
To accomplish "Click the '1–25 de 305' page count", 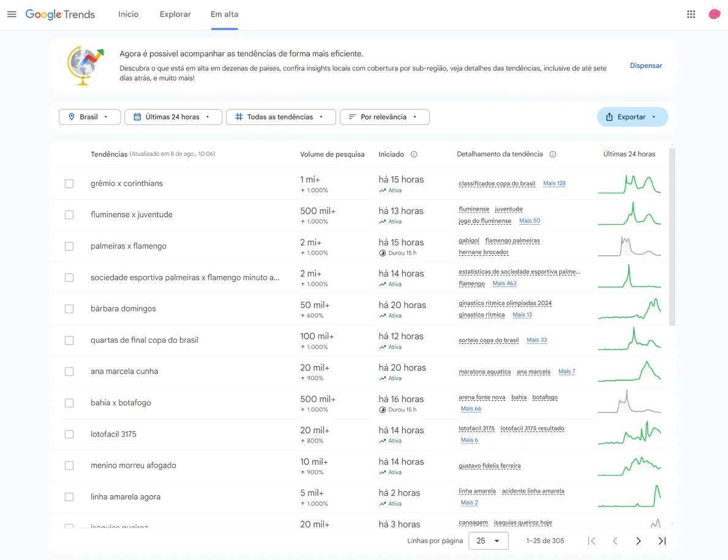I will (x=545, y=541).
